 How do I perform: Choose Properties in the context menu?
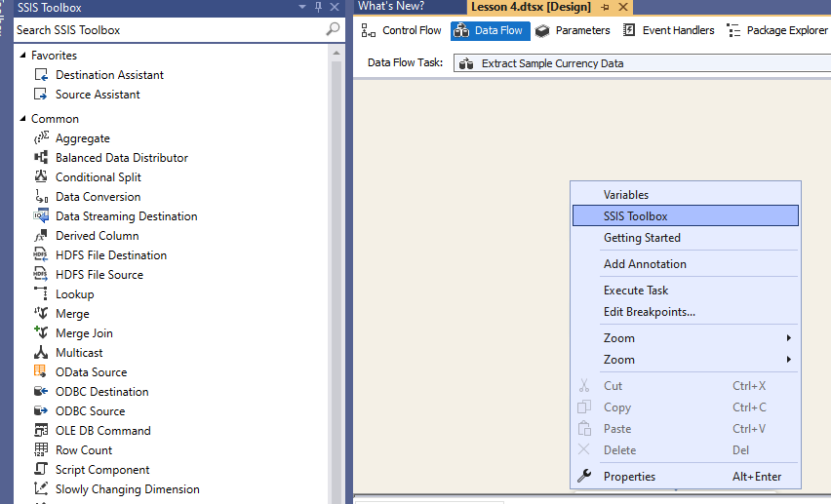(x=686, y=477)
